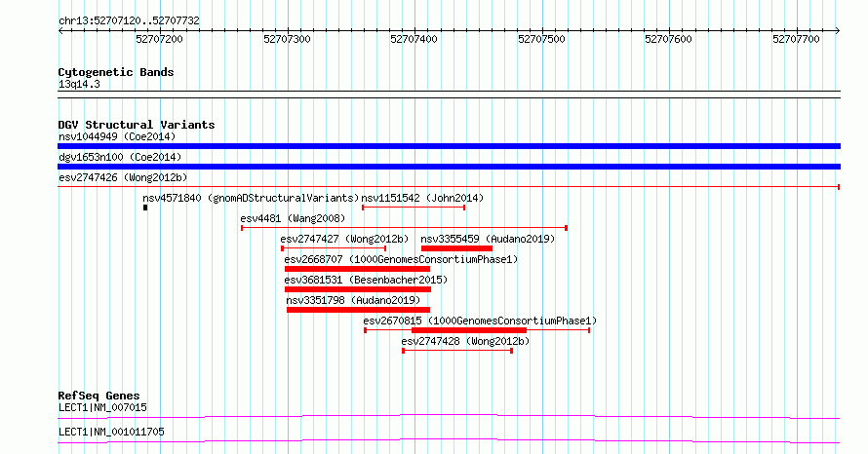Open the esv2747427 (Wong2012b) label

click(x=344, y=239)
